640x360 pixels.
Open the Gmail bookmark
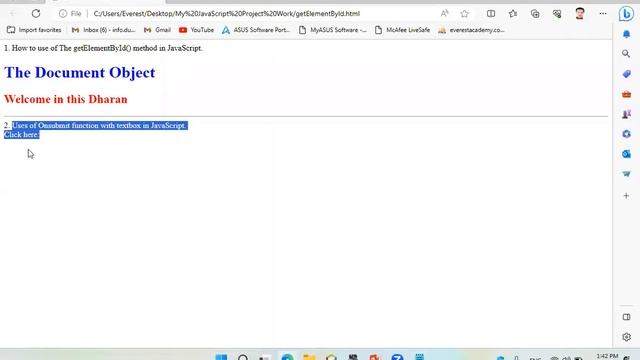(x=157, y=30)
